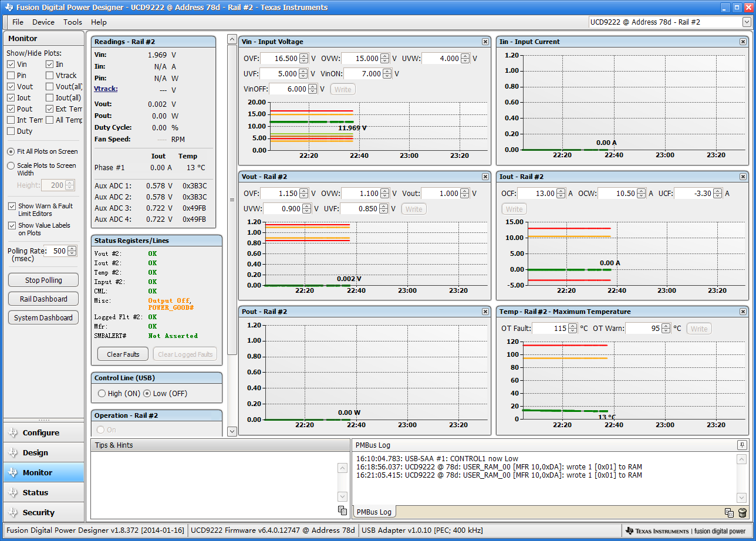
Task: Click the Texas Instruments app icon in the title bar
Action: click(8, 8)
